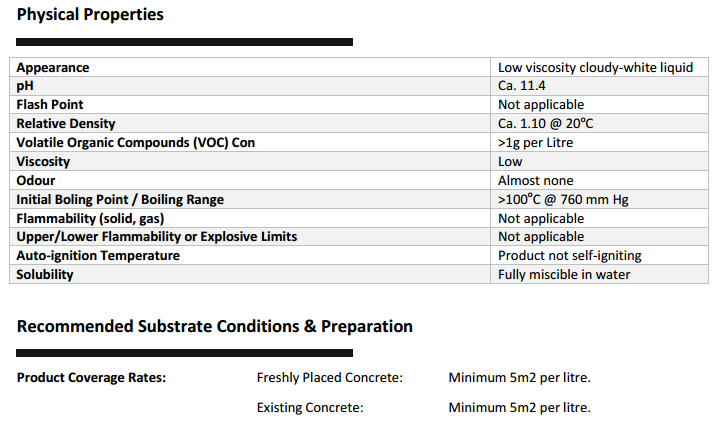Select the Appearance row label

[x=53, y=68]
